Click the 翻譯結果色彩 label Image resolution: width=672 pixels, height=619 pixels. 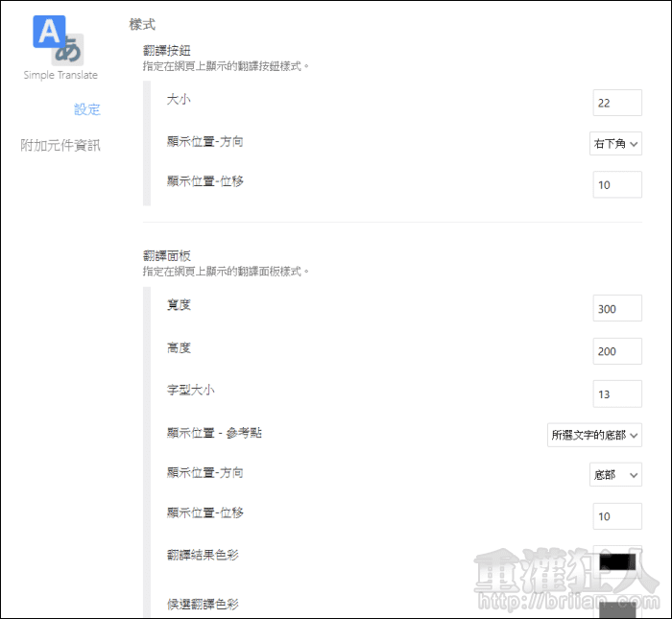tap(202, 556)
